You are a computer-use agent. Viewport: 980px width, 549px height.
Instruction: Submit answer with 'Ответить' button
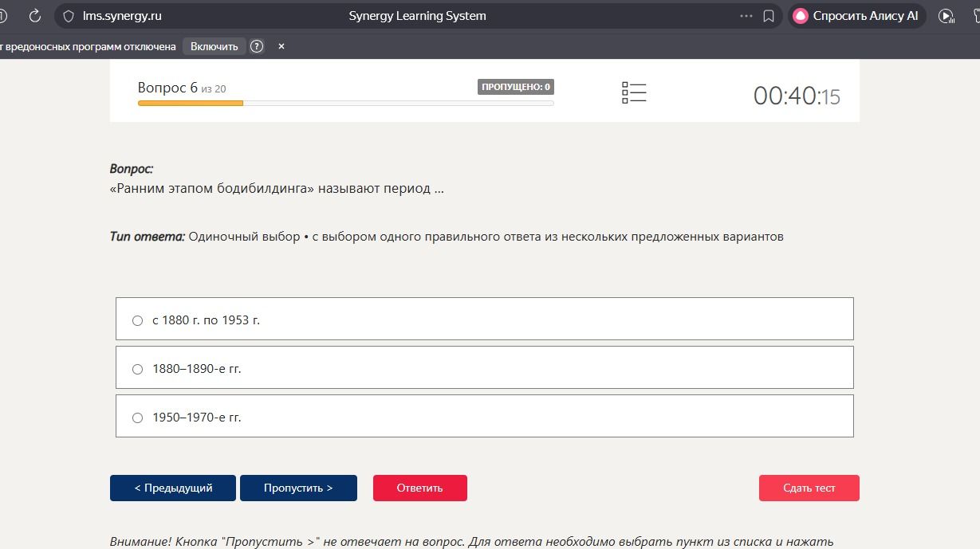420,488
